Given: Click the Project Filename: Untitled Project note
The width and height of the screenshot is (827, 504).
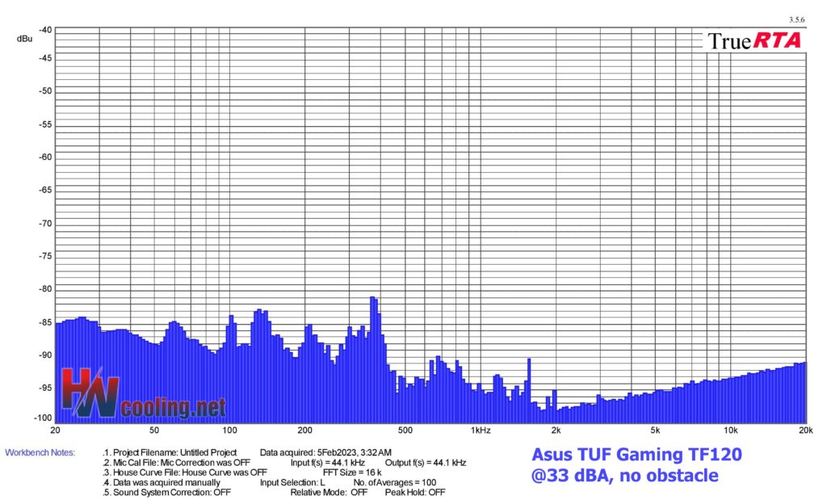Looking at the screenshot, I should pos(170,452).
